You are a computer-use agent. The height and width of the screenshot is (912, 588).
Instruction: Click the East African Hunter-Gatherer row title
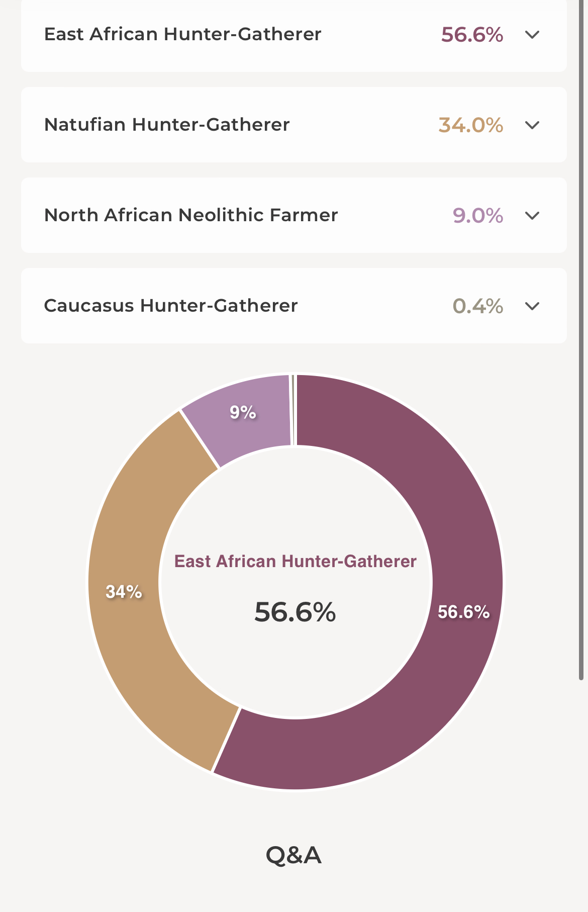pos(182,35)
